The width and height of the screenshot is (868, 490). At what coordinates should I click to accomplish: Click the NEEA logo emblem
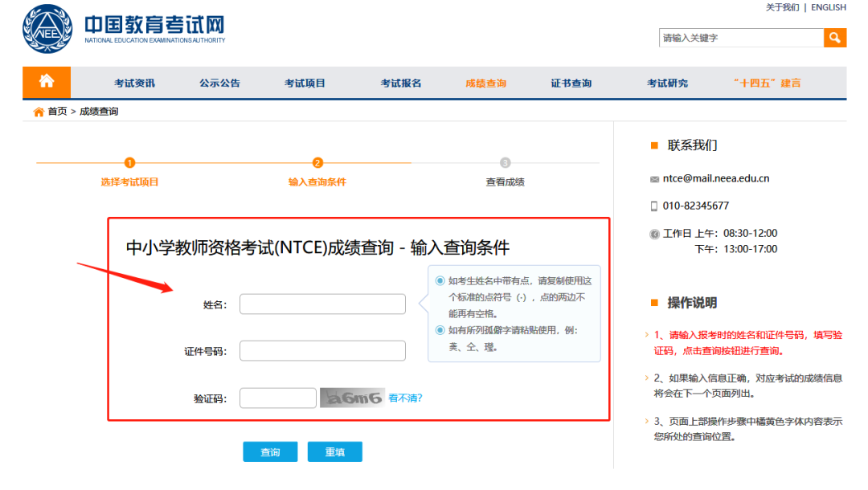coord(47,29)
